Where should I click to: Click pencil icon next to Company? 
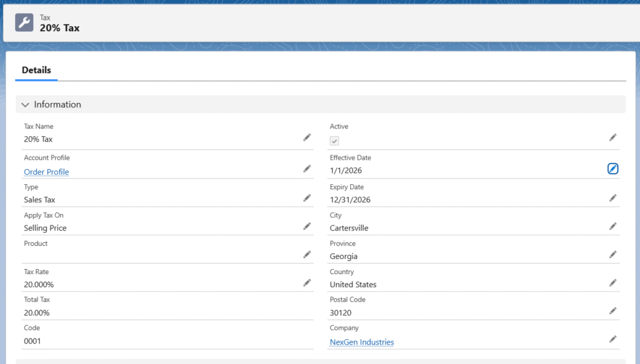click(x=613, y=339)
